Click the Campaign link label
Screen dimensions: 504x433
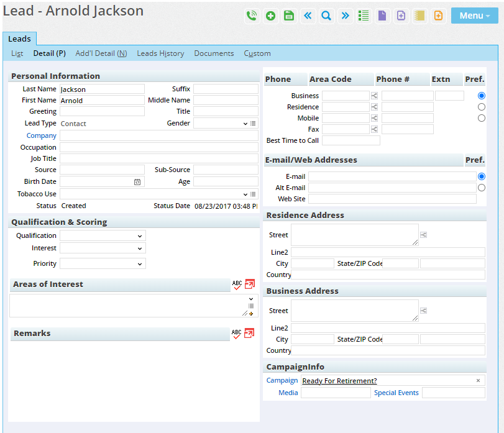(282, 380)
